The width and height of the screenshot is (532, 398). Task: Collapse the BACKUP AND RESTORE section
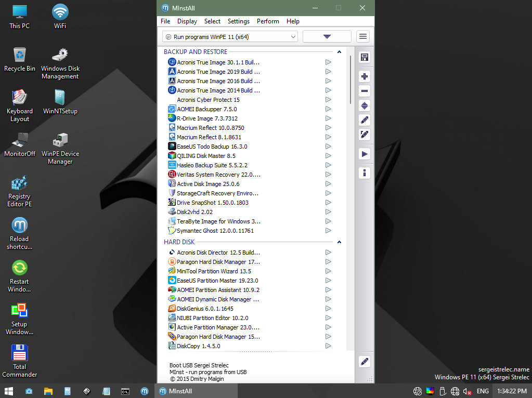pyautogui.click(x=339, y=52)
